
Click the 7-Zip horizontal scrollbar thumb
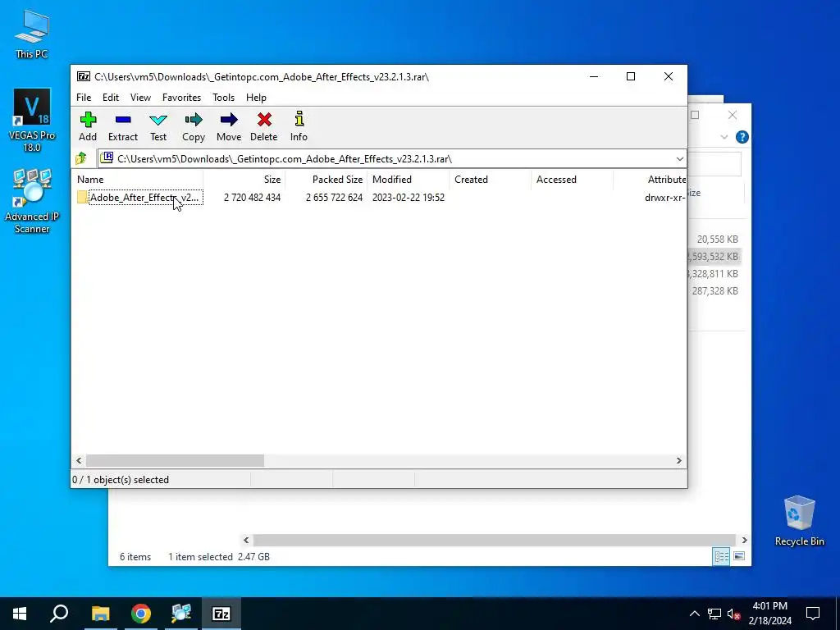[x=175, y=461]
